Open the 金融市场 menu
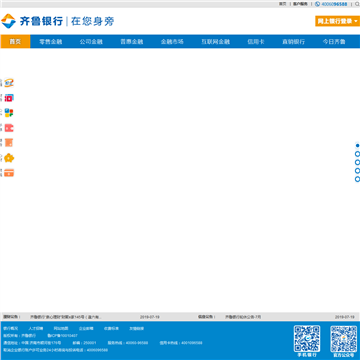Viewport: 360px width, 360px height. (172, 42)
